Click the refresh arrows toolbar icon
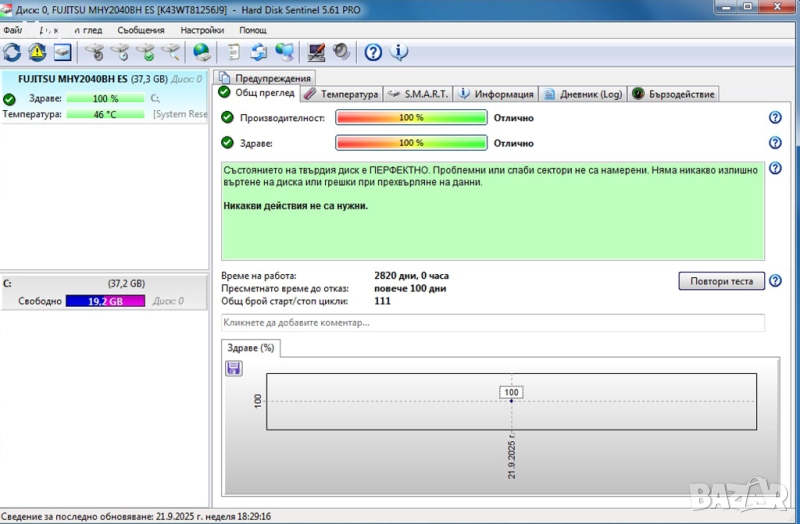 [12, 52]
